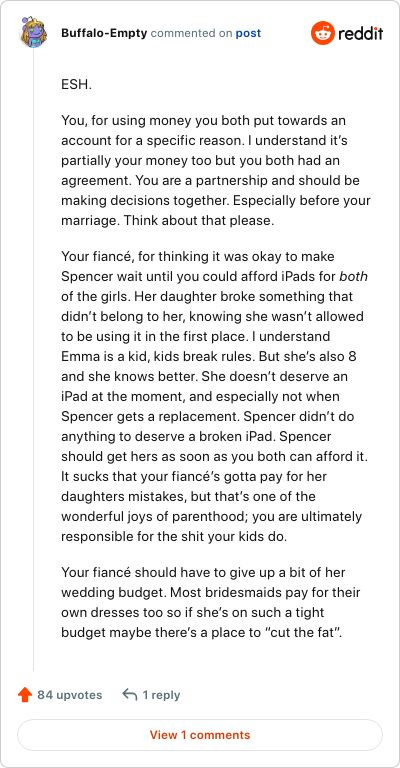Screen dimensions: 400x768
Task: Click the View 1 comments button
Action: [200, 735]
